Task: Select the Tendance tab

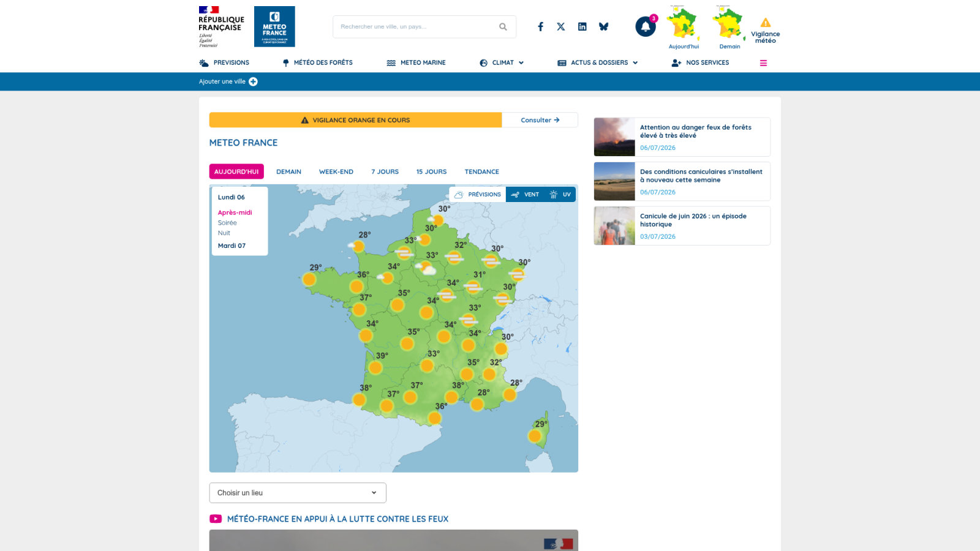Action: (481, 171)
